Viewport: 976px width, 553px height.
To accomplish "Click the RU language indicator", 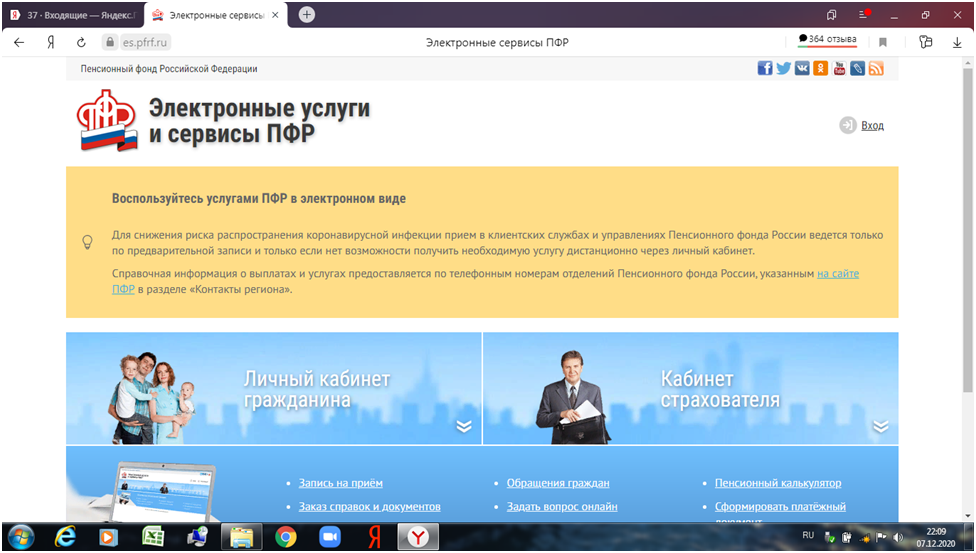I will pos(808,535).
